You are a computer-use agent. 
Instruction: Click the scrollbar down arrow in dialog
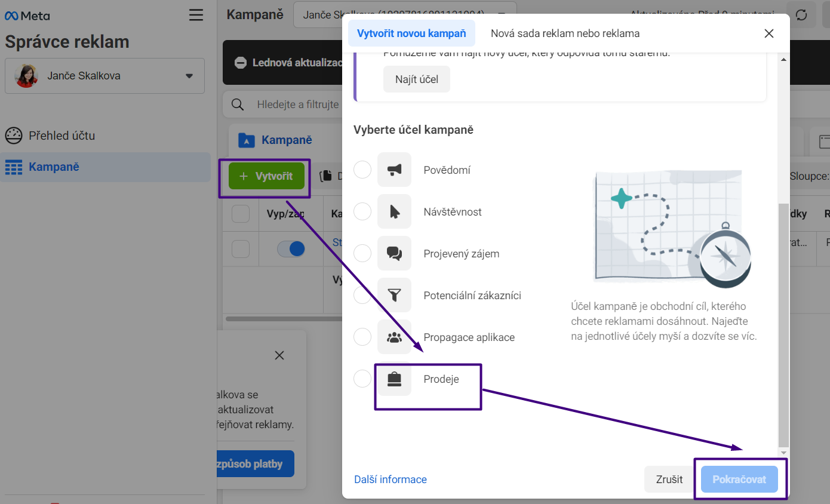click(784, 453)
